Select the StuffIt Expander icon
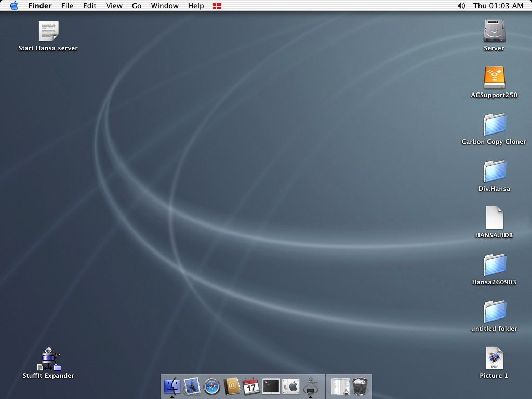532x399 pixels. 49,358
